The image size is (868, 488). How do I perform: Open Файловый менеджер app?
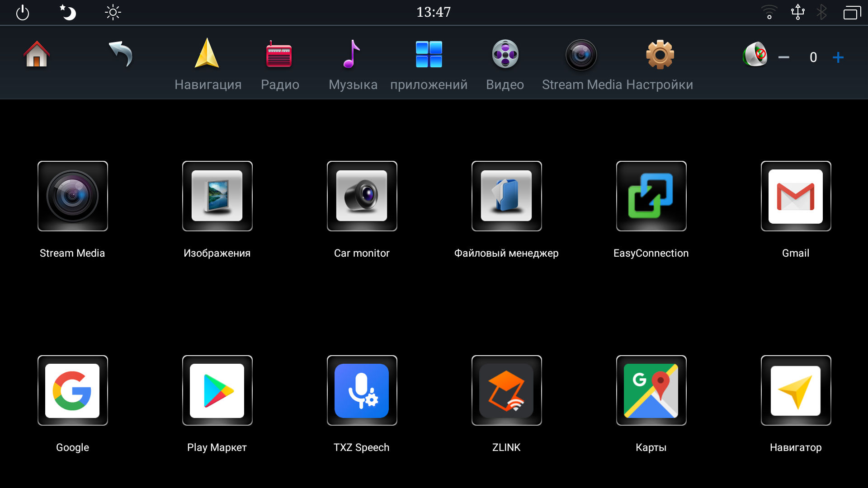click(507, 196)
